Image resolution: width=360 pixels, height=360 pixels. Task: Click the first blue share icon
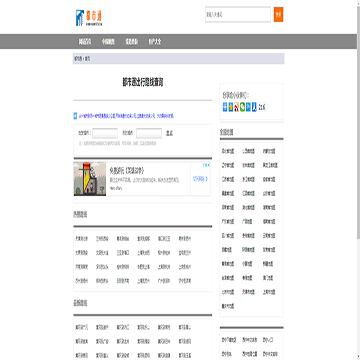(225, 107)
